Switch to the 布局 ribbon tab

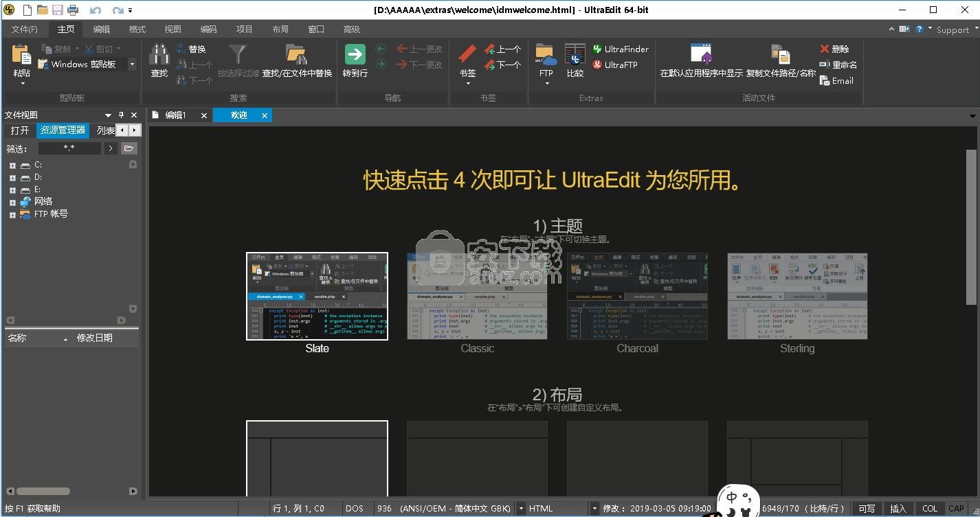tap(280, 30)
